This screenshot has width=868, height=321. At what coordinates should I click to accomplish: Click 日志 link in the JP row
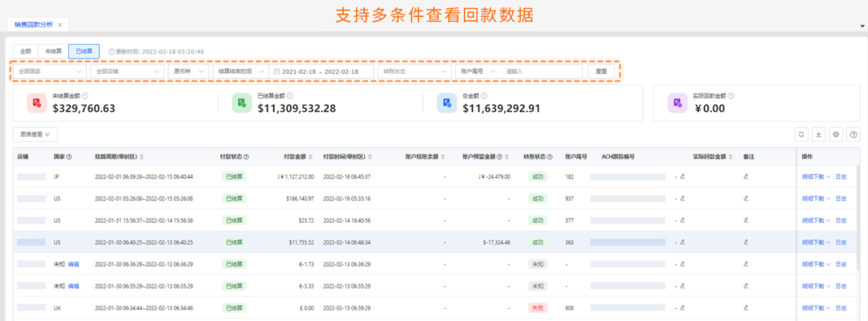[841, 176]
